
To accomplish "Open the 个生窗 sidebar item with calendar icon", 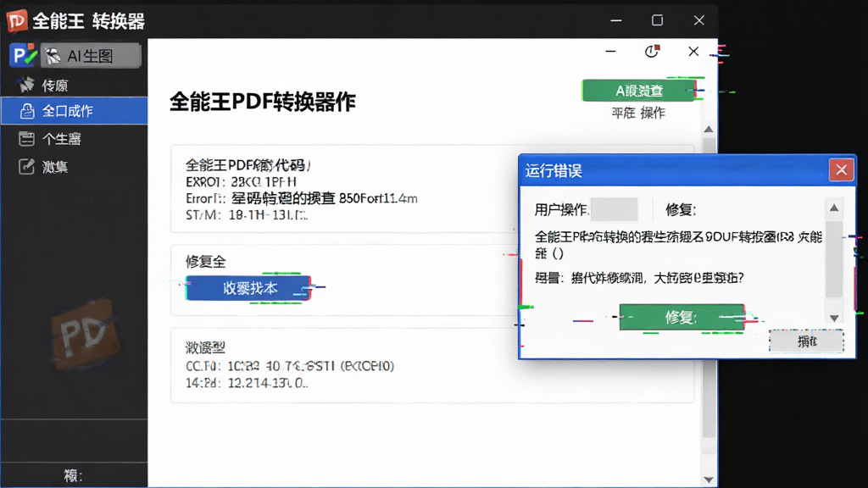I will [75, 138].
